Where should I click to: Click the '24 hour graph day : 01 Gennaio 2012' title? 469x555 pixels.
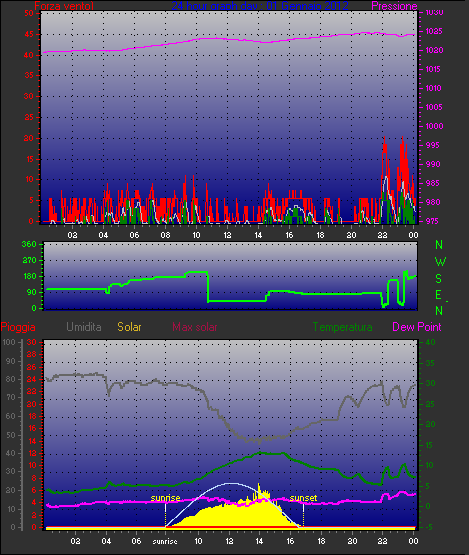tap(260, 6)
